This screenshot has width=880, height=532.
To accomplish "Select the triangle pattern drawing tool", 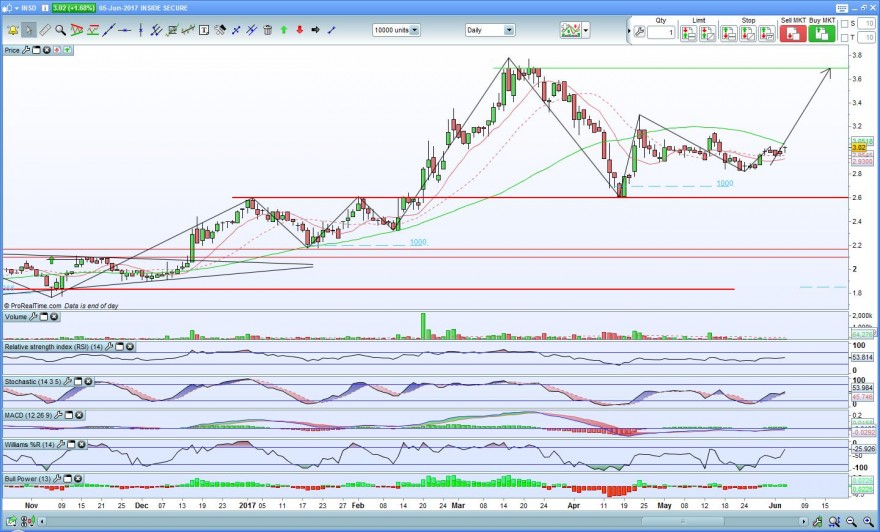I will (77, 30).
